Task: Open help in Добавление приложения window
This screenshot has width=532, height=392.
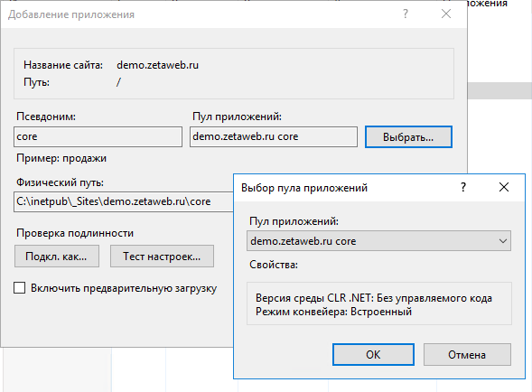Action: (x=406, y=14)
